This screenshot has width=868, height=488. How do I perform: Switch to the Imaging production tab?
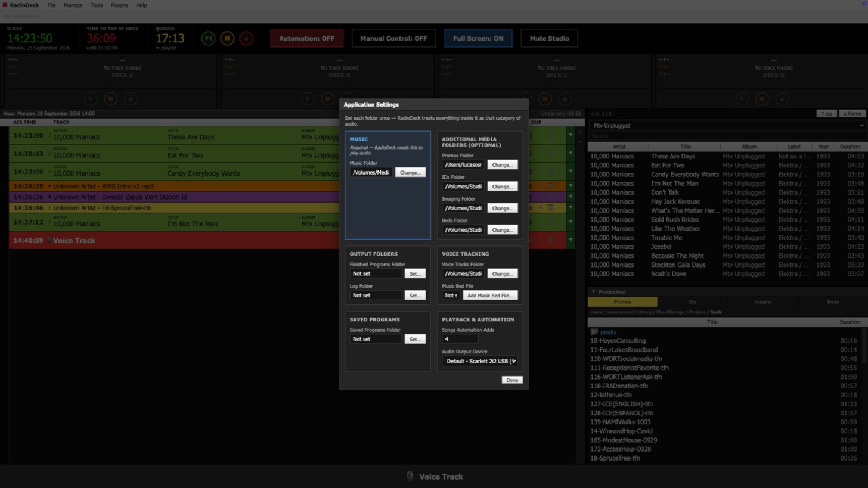click(x=762, y=302)
